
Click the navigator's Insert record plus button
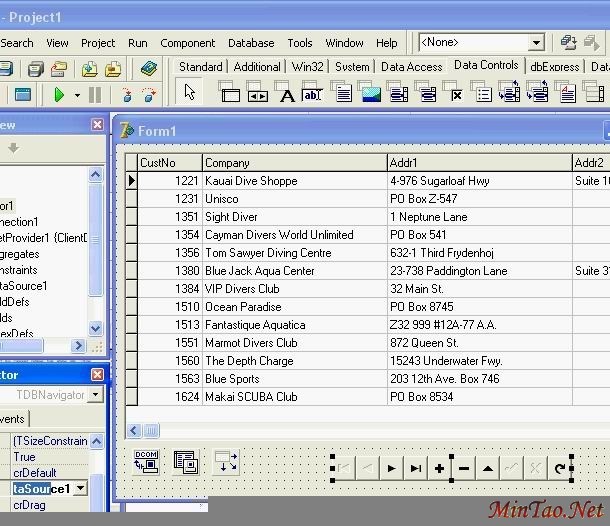click(x=439, y=468)
